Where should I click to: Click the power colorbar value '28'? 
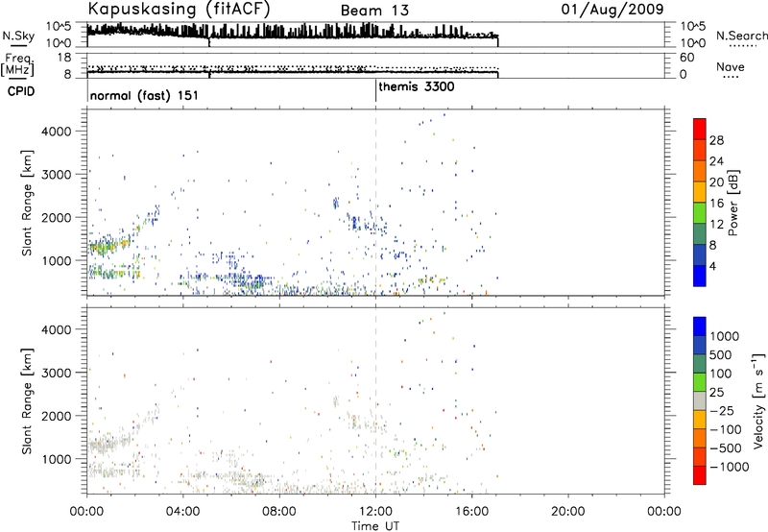point(716,140)
